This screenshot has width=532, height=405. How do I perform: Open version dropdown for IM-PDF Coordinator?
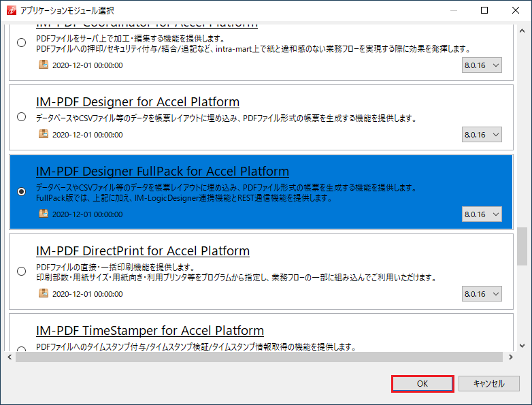click(x=482, y=65)
